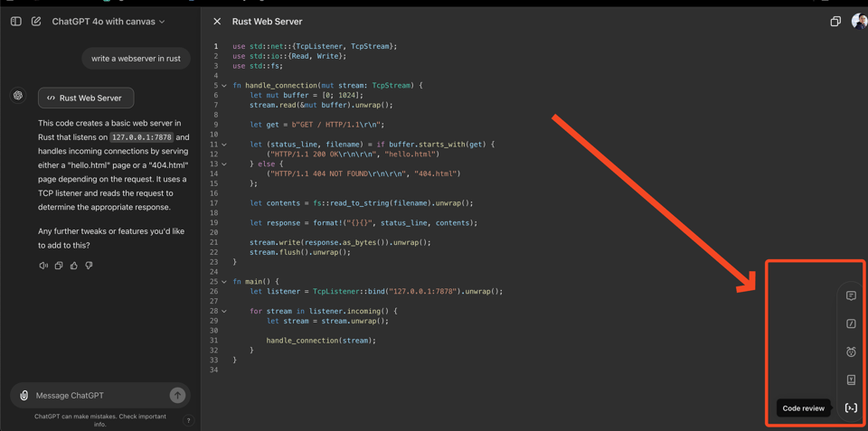Click the fix bugs bug-face icon
This screenshot has width=868, height=431.
[x=851, y=352]
